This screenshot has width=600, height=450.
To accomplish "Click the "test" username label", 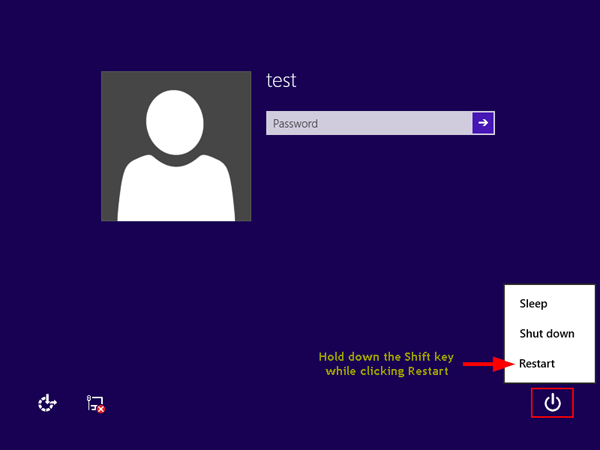I will [281, 81].
